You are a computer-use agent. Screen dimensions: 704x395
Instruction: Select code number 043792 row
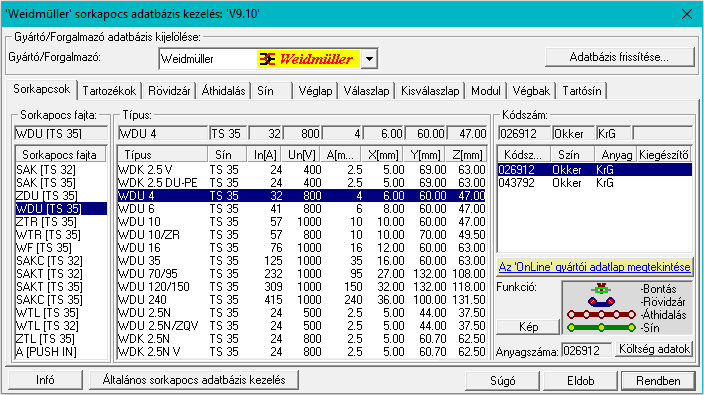[x=594, y=183]
